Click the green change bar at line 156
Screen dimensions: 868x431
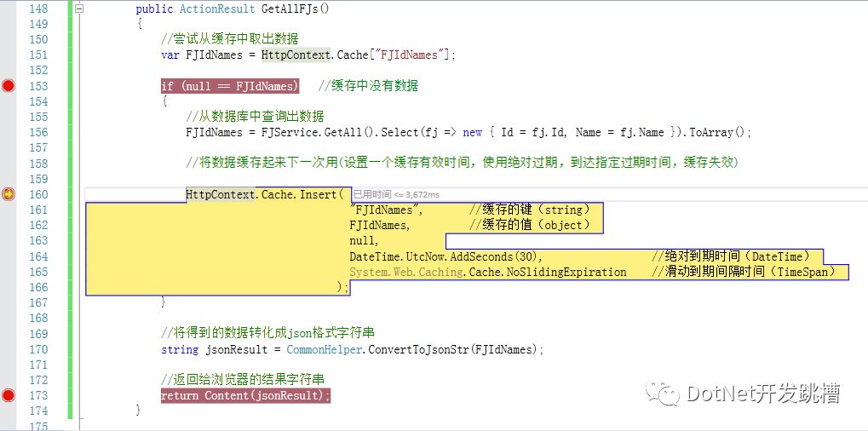point(71,132)
